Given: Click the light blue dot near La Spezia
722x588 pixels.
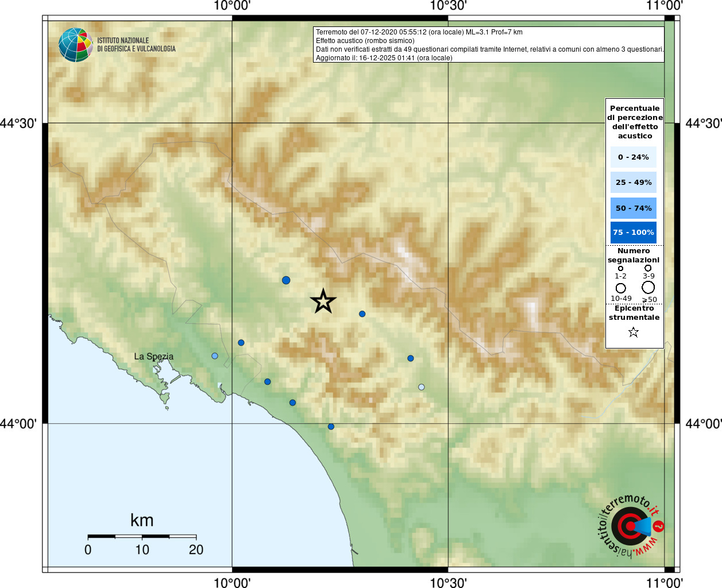Looking at the screenshot, I should (x=215, y=356).
